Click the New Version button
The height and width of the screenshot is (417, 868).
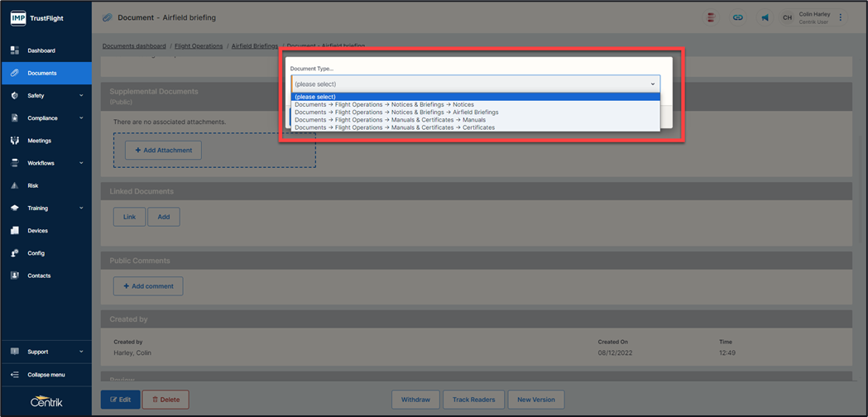(536, 400)
